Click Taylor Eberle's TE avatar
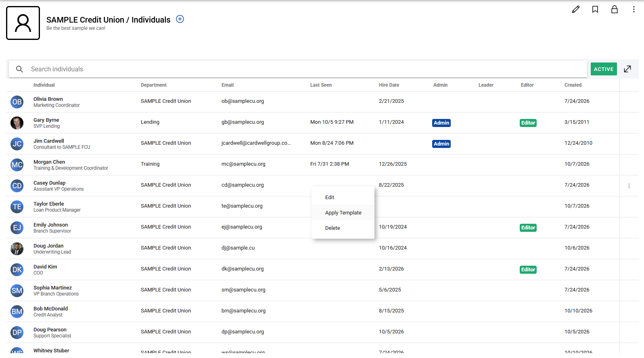The width and height of the screenshot is (644, 358). pos(17,207)
